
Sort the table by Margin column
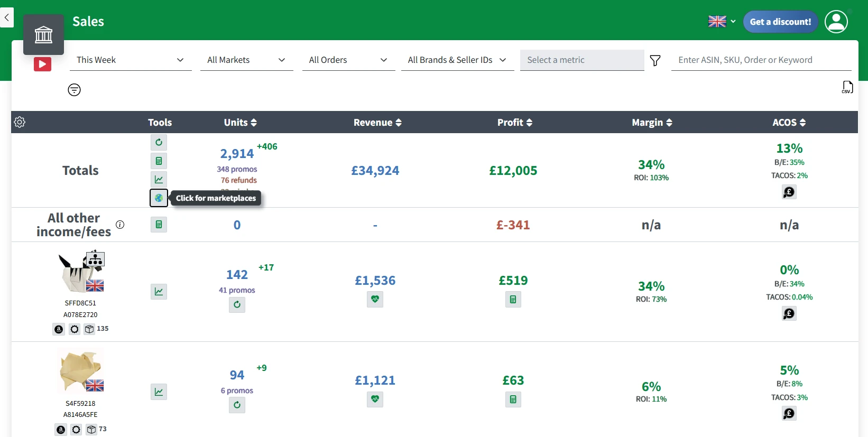652,123
